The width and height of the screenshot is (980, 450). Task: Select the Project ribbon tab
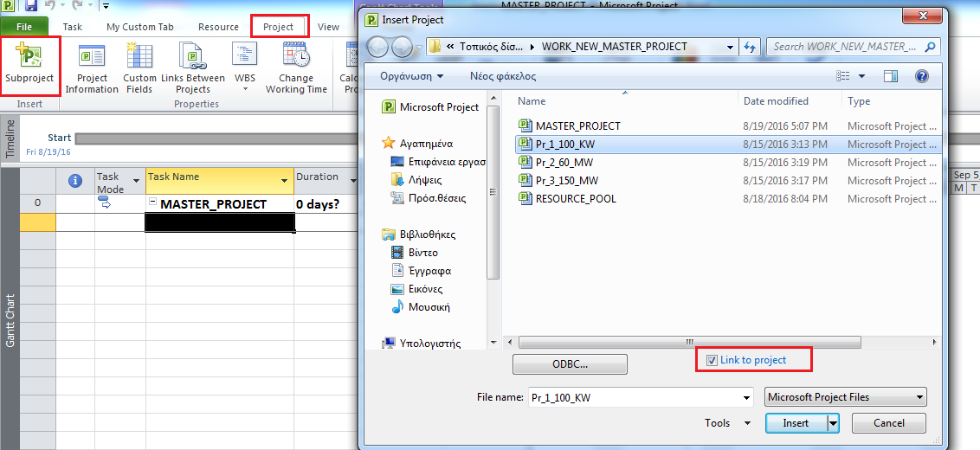278,27
